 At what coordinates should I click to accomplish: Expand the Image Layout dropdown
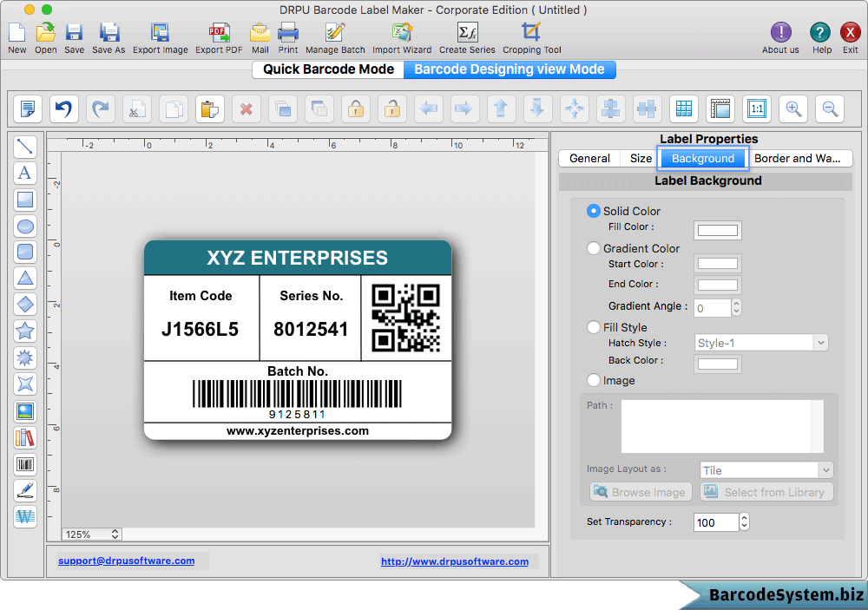(x=766, y=470)
